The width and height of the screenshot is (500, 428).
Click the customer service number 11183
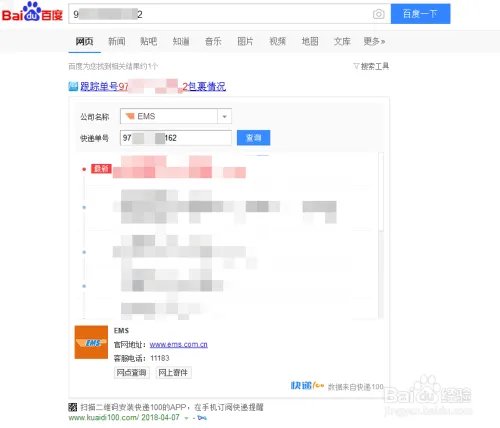click(x=160, y=358)
